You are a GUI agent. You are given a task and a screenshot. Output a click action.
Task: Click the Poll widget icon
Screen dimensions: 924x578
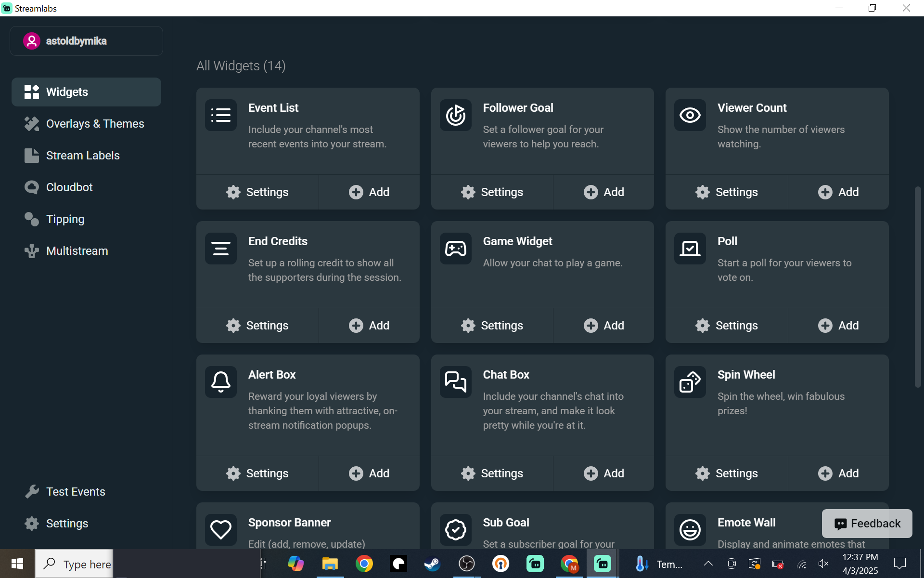point(690,248)
